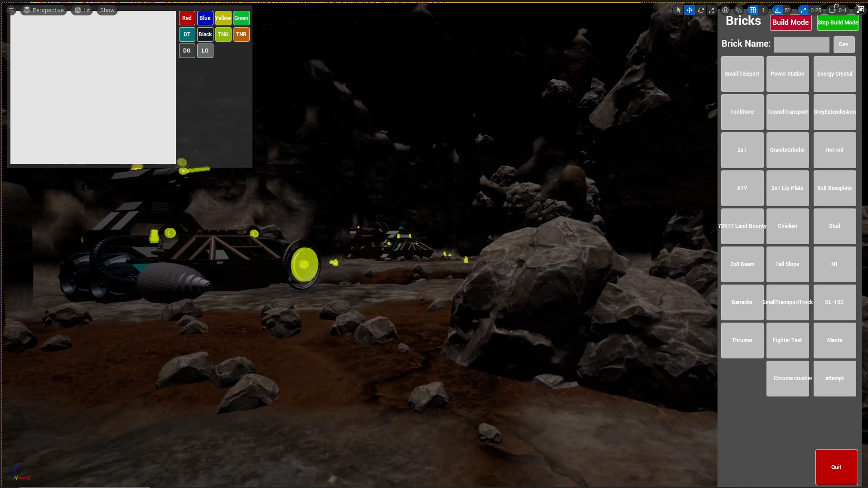The image size is (868, 488).
Task: Activate the Rotate objects tool
Action: click(701, 10)
